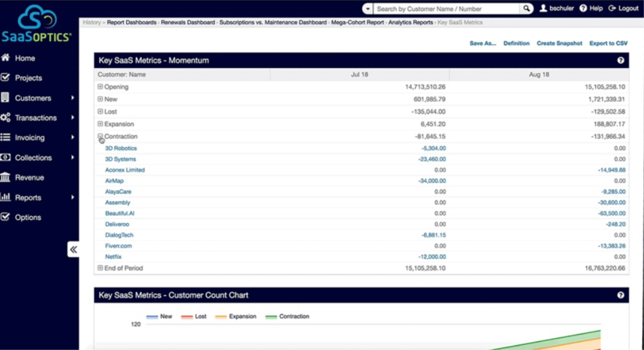The width and height of the screenshot is (644, 350).
Task: Open Analytics Reports breadcrumb
Action: tap(410, 22)
